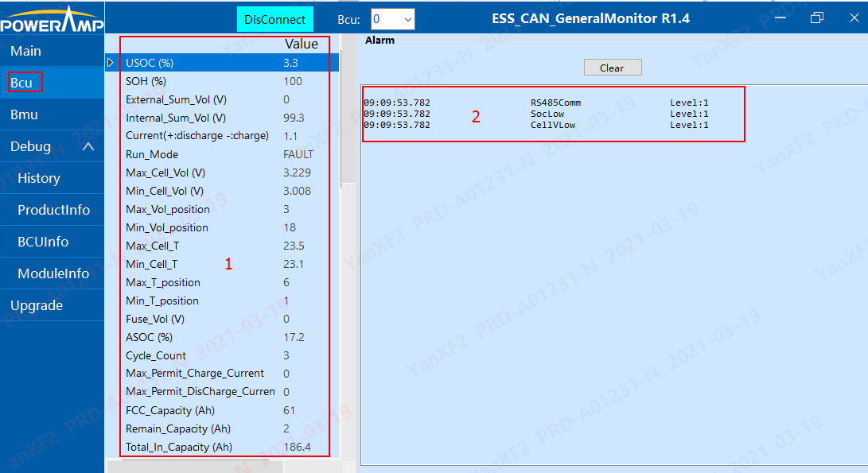
Task: Click the DisConnect button
Action: pyautogui.click(x=275, y=19)
